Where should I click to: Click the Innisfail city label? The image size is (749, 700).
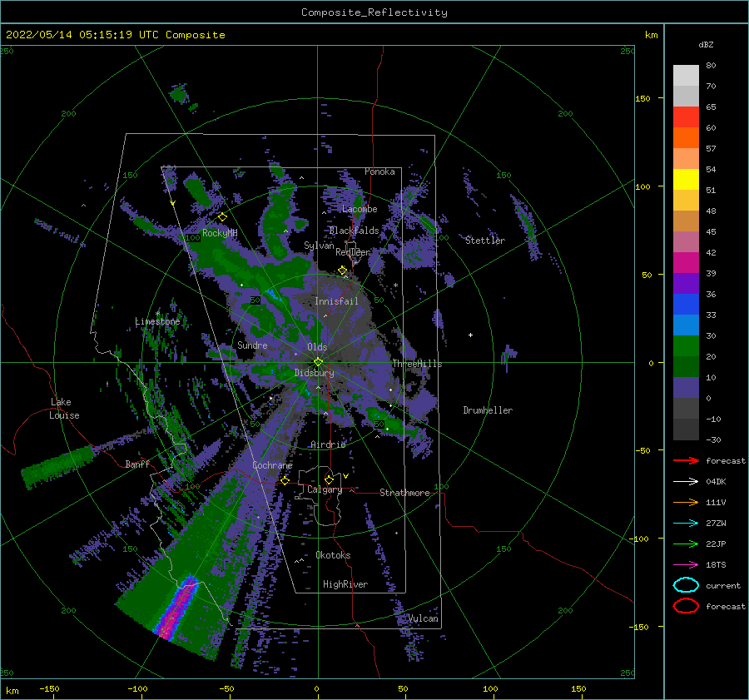[x=336, y=301]
